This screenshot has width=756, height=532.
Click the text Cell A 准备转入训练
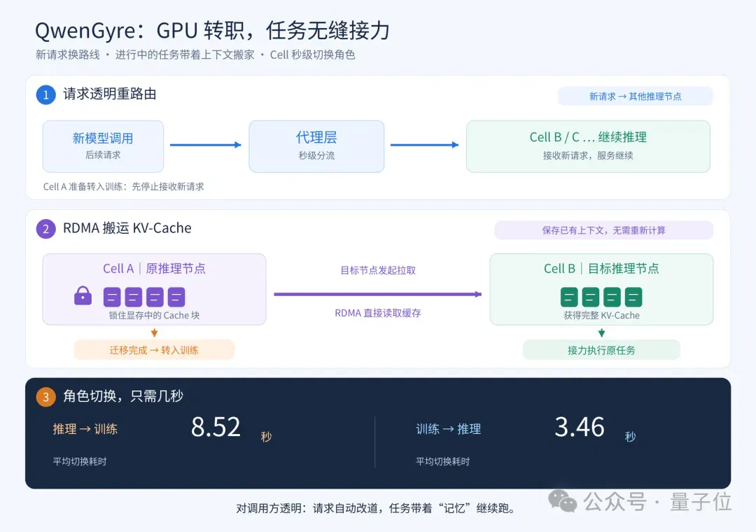click(85, 187)
